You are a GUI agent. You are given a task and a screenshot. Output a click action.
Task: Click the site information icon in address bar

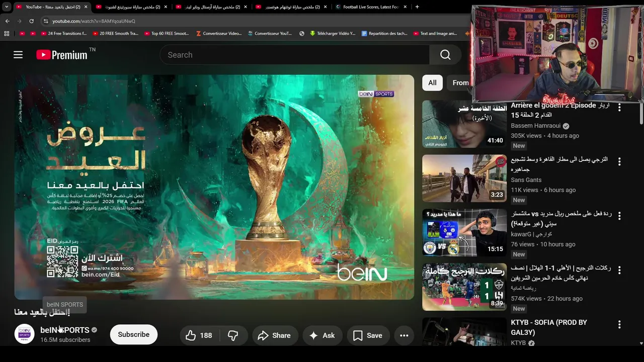click(46, 21)
